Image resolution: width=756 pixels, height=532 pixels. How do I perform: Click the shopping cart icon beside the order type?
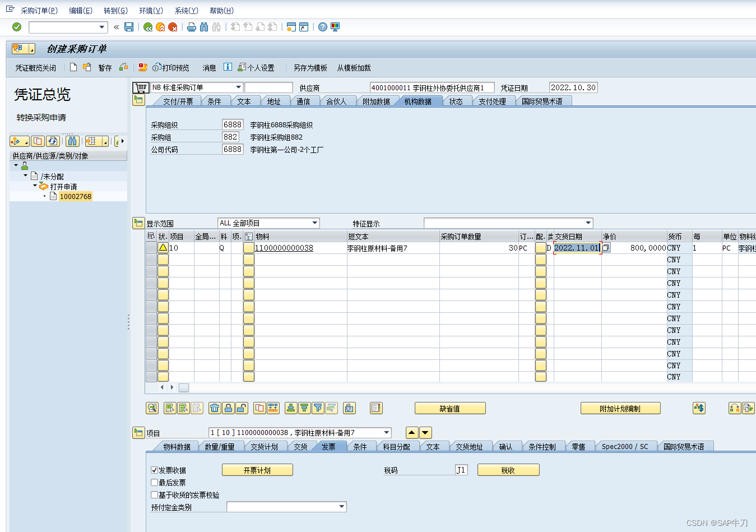pyautogui.click(x=141, y=87)
